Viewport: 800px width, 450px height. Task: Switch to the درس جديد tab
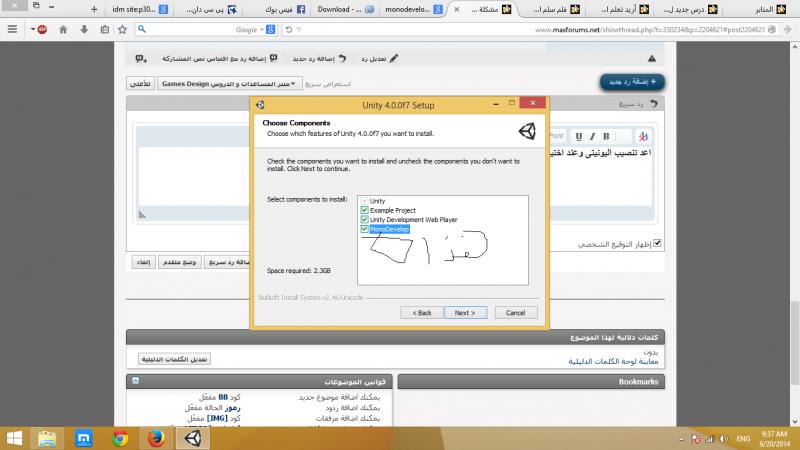pyautogui.click(x=690, y=9)
